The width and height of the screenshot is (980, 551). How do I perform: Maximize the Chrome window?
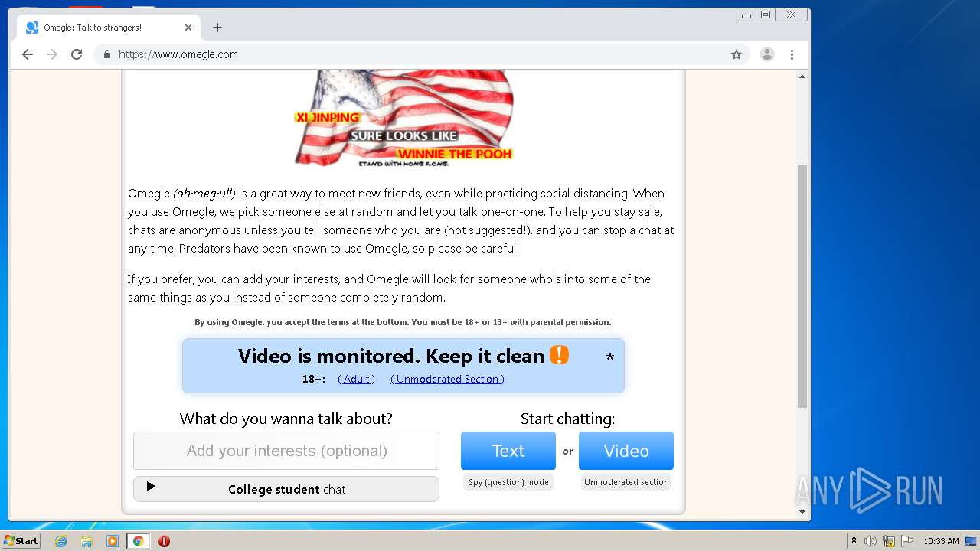(766, 15)
